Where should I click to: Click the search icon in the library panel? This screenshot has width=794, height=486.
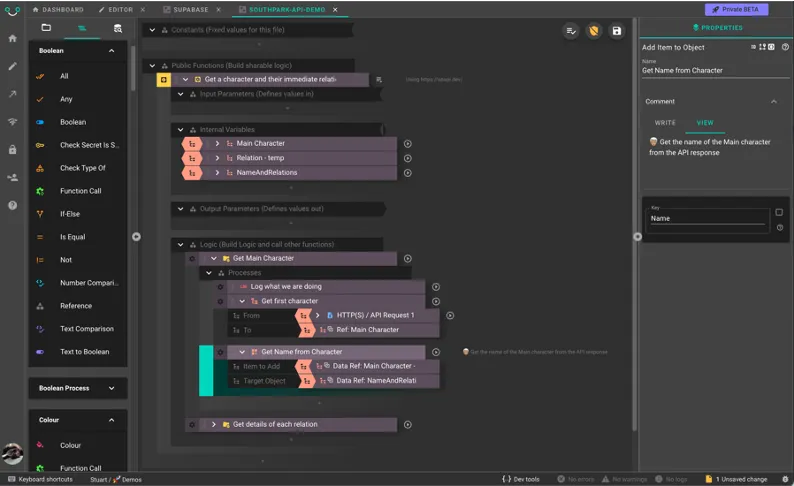click(118, 28)
